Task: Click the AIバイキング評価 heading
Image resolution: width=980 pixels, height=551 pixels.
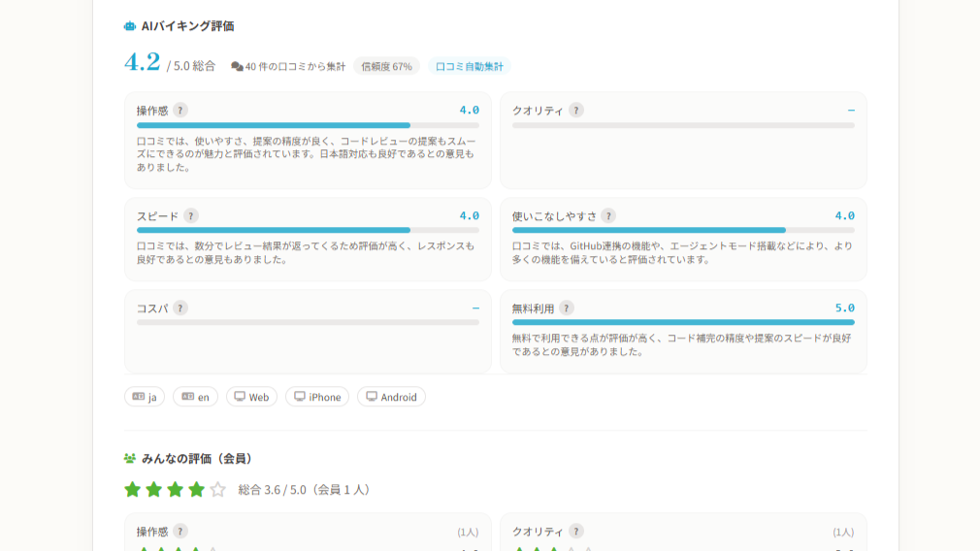Action: click(x=187, y=26)
